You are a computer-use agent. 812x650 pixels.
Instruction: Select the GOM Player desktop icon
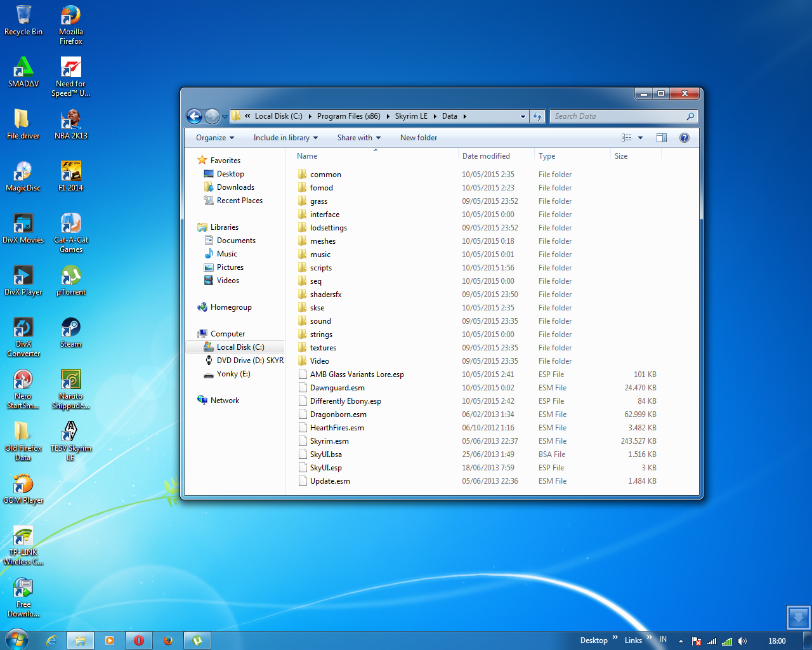(x=23, y=489)
